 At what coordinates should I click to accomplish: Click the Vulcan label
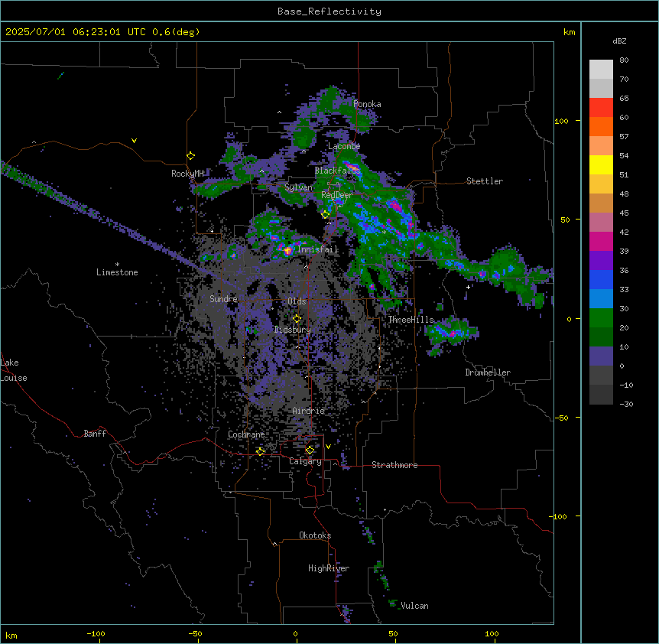[x=415, y=606]
